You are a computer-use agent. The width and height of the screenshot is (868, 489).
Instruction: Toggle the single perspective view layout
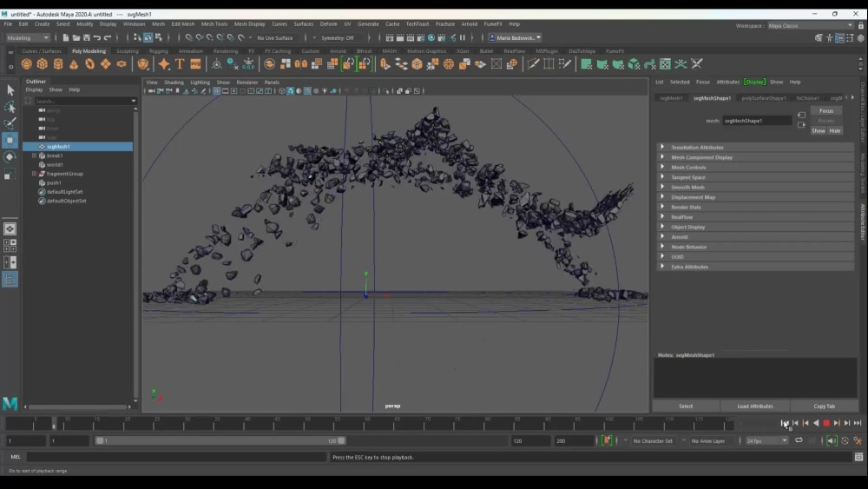10,228
